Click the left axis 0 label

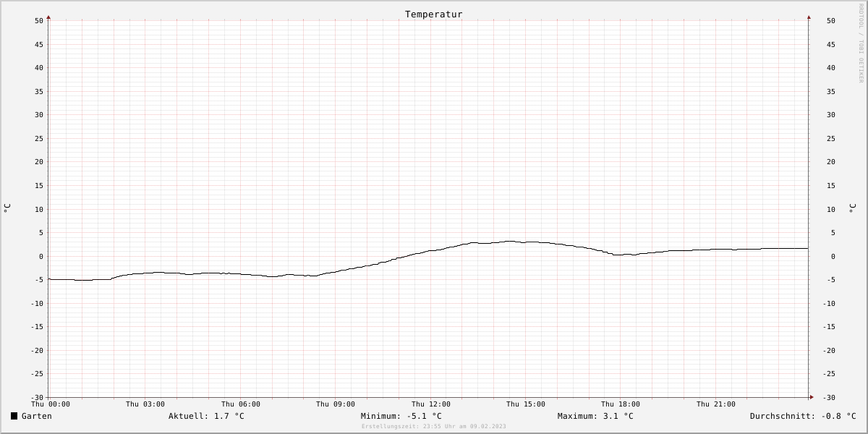[41, 256]
